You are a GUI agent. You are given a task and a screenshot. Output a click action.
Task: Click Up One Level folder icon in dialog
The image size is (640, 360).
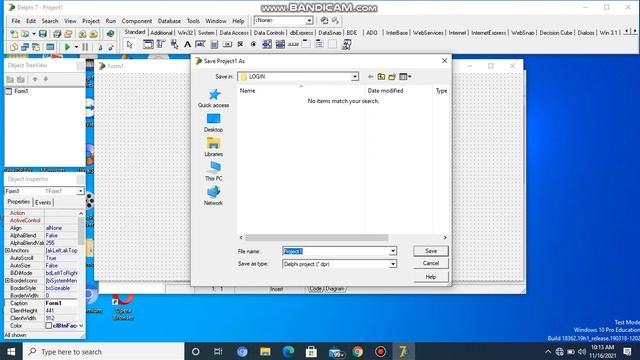(381, 77)
